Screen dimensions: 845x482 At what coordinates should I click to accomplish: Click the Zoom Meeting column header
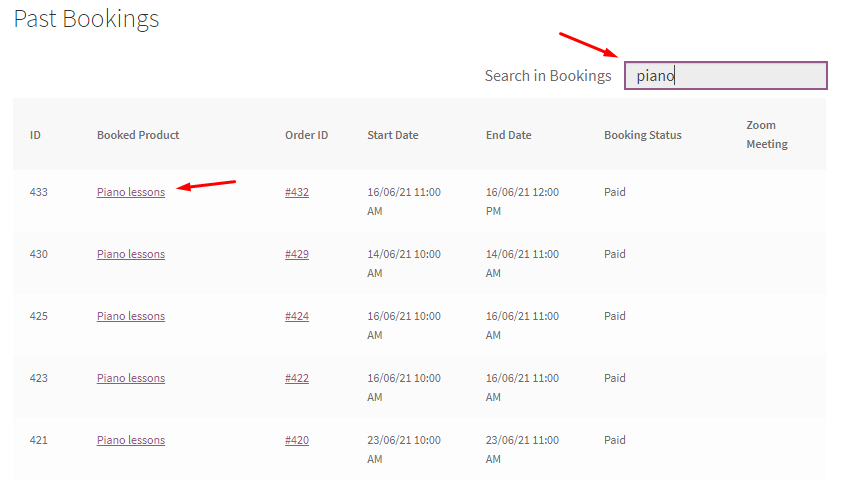coord(767,134)
